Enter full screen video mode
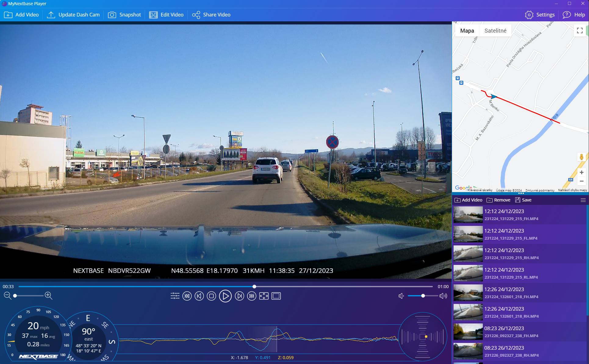 [264, 296]
